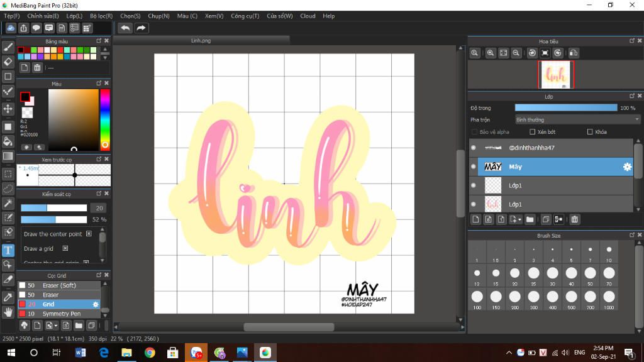Viewport: 644px width, 362px height.
Task: Select the Eraser tool in left toolbar
Action: click(x=8, y=62)
